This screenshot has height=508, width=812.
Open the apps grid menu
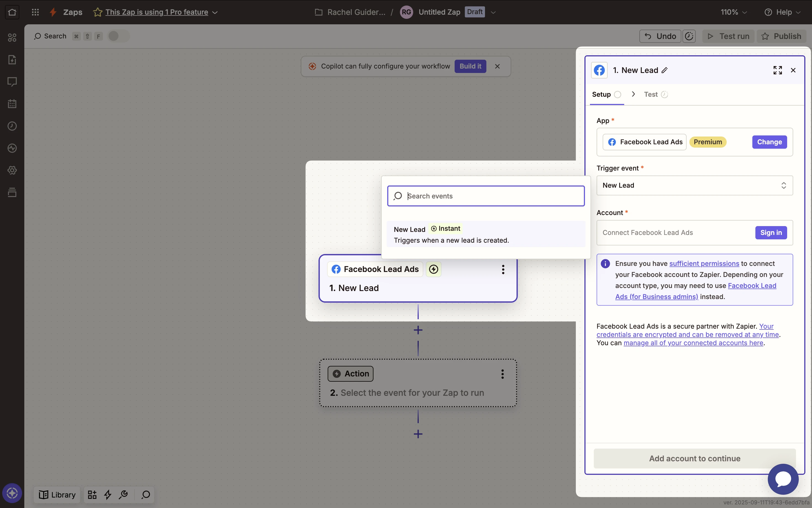(35, 12)
